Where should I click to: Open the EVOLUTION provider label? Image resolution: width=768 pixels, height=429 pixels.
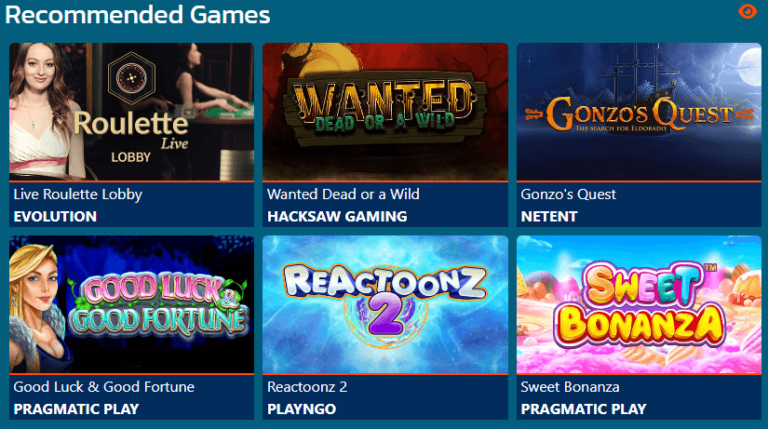tap(55, 216)
